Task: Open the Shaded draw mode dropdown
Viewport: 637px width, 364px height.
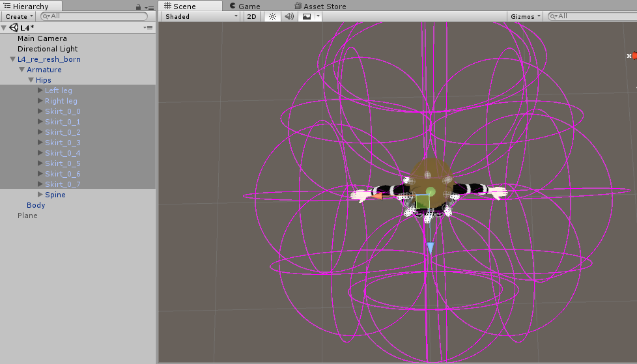Action: [x=201, y=16]
